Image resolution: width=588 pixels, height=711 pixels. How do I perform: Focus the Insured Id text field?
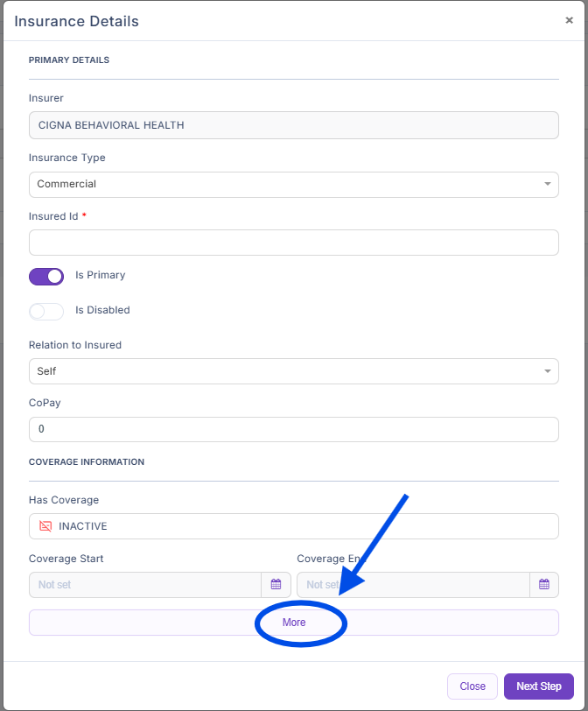[293, 243]
